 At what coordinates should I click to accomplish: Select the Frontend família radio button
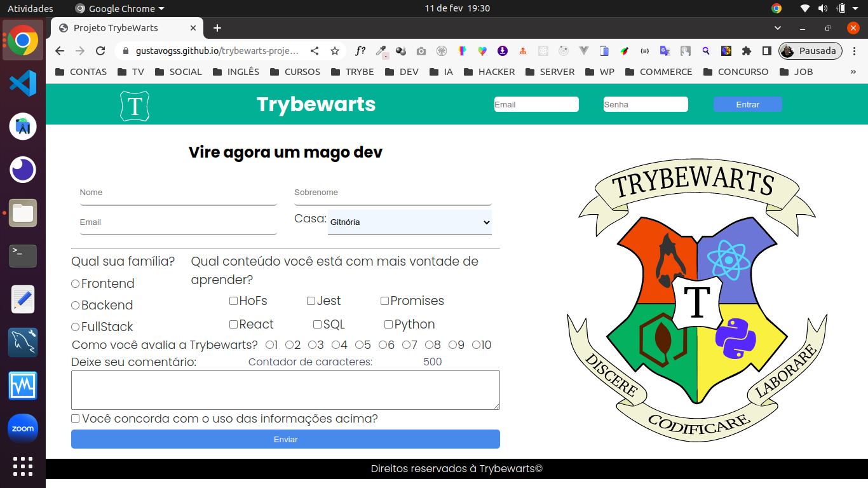pyautogui.click(x=75, y=283)
